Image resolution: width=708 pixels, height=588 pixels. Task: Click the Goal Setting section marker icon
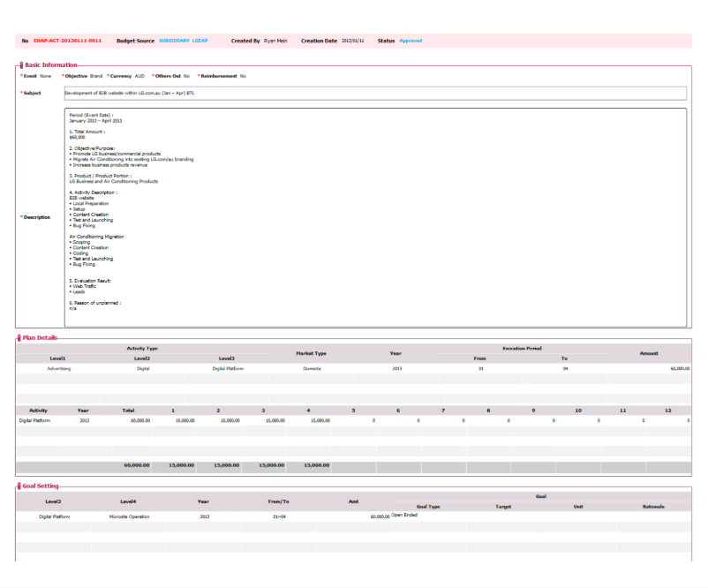coord(19,486)
